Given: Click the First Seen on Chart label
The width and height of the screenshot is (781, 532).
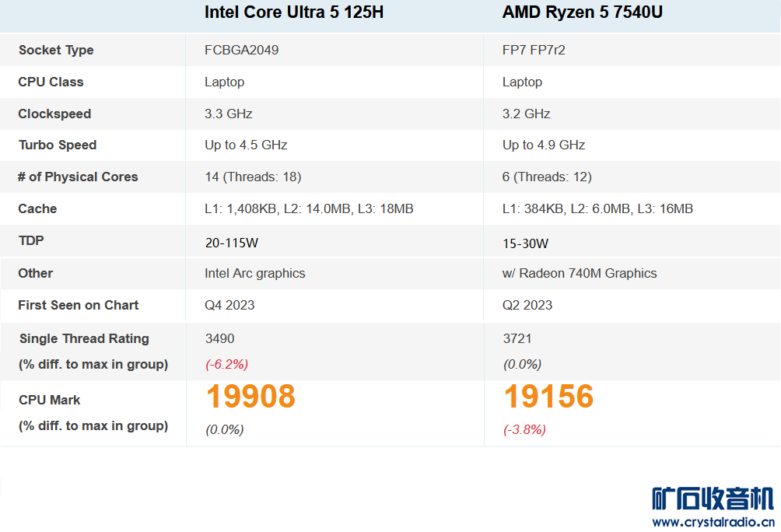Looking at the screenshot, I should (79, 305).
